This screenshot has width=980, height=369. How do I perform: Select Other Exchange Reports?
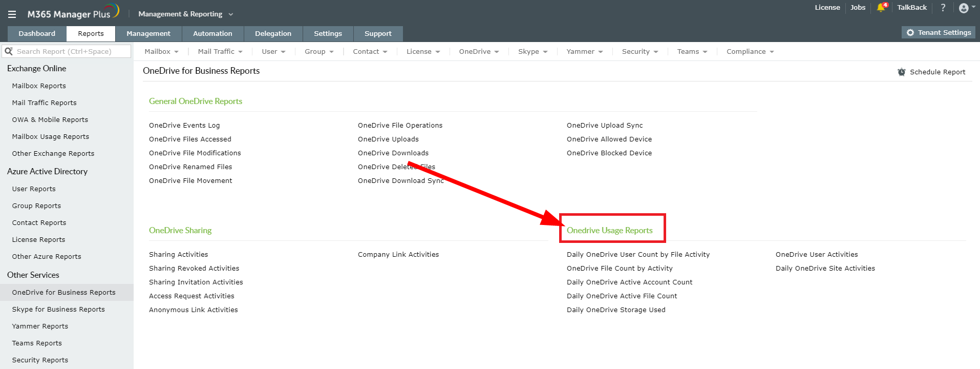coord(53,154)
